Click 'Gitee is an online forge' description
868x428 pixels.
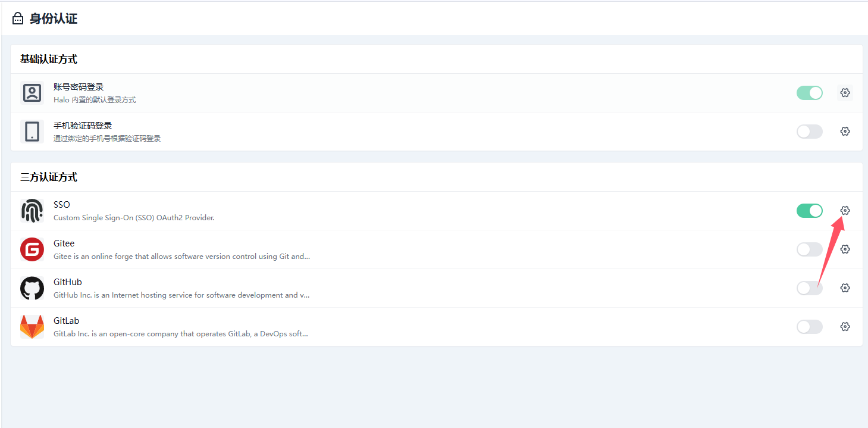coord(181,257)
